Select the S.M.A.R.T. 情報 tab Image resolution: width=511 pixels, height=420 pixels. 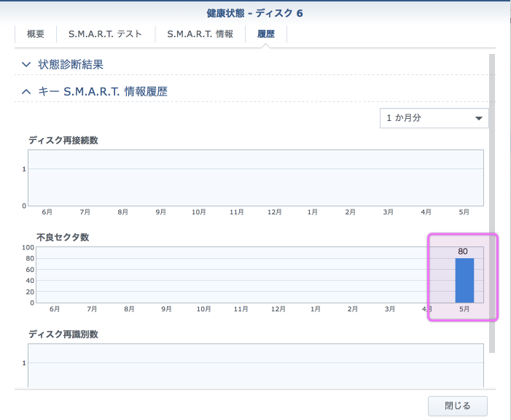(200, 34)
